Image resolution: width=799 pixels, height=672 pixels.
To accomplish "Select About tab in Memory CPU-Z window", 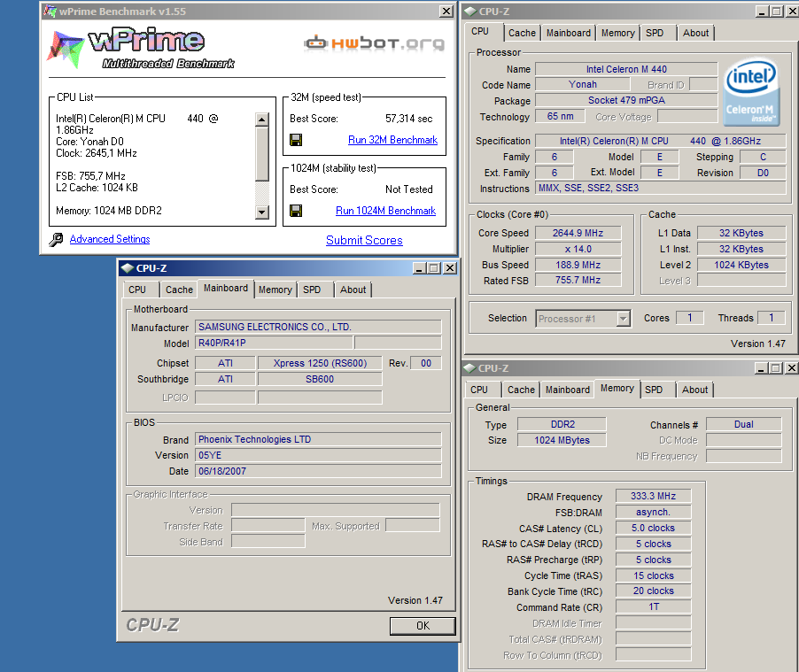I will [694, 390].
